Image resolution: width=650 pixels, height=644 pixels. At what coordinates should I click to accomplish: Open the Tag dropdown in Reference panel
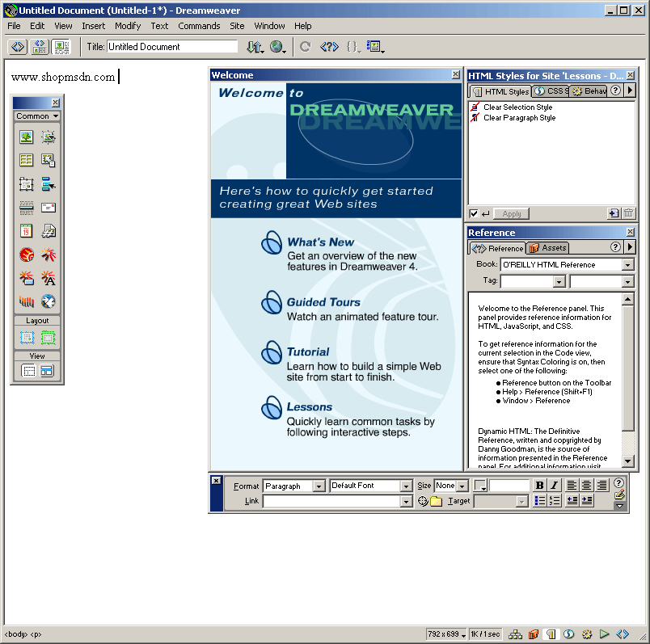pos(559,282)
